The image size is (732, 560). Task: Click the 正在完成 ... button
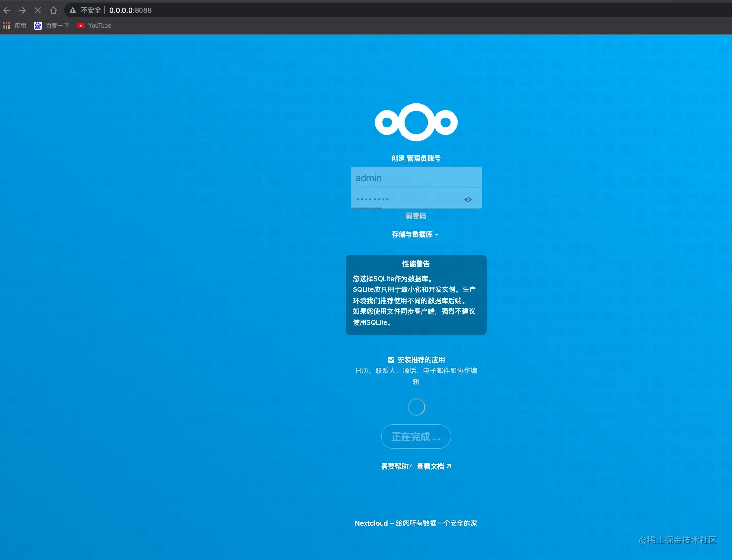(416, 437)
